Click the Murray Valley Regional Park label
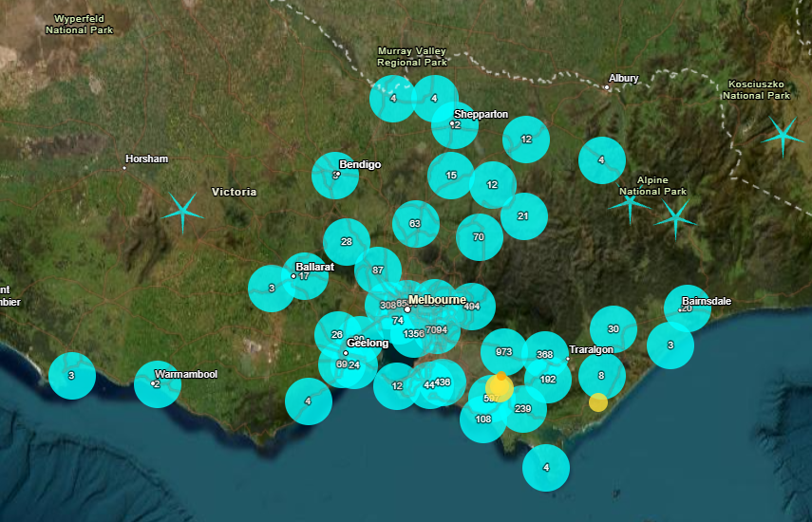The image size is (812, 522). click(x=412, y=56)
